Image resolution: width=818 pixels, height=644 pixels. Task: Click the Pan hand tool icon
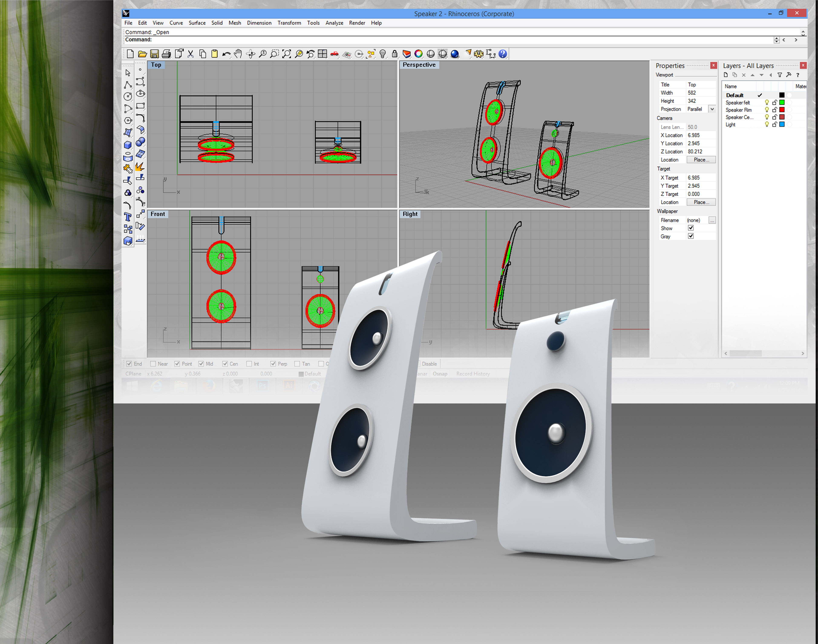(x=238, y=54)
